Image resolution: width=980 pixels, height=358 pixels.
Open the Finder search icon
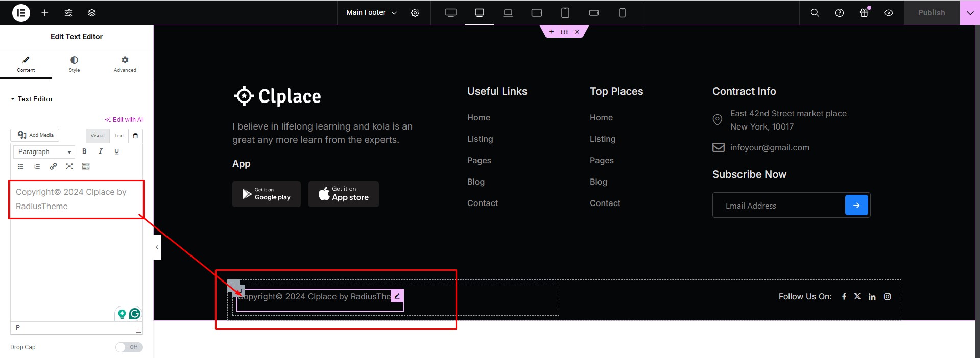pos(815,13)
